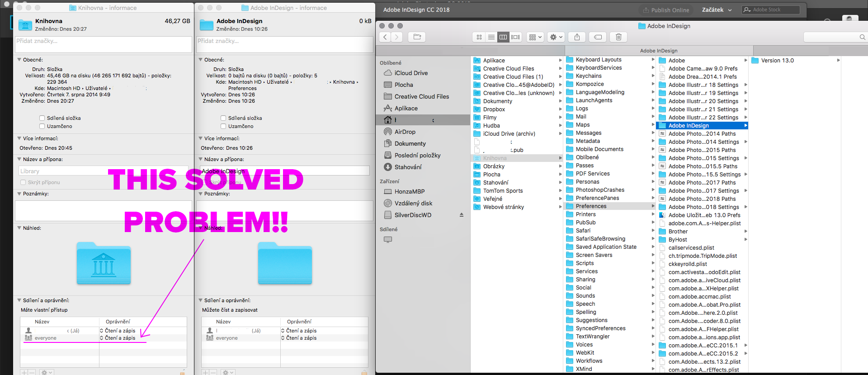Click the Finder trash toolbar button

coord(618,37)
